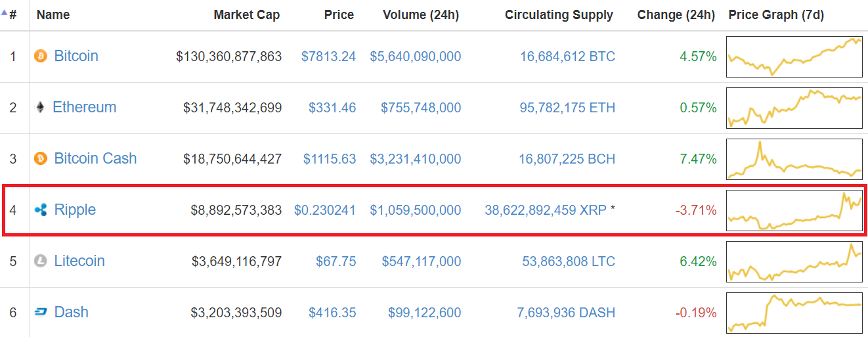The width and height of the screenshot is (868, 337).
Task: Click supply 95,782,175 ETH
Action: click(568, 108)
